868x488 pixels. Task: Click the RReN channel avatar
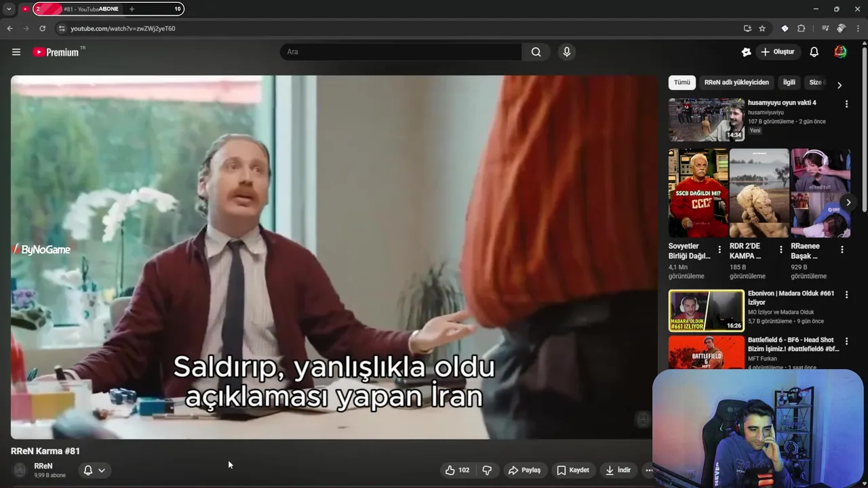click(x=20, y=470)
